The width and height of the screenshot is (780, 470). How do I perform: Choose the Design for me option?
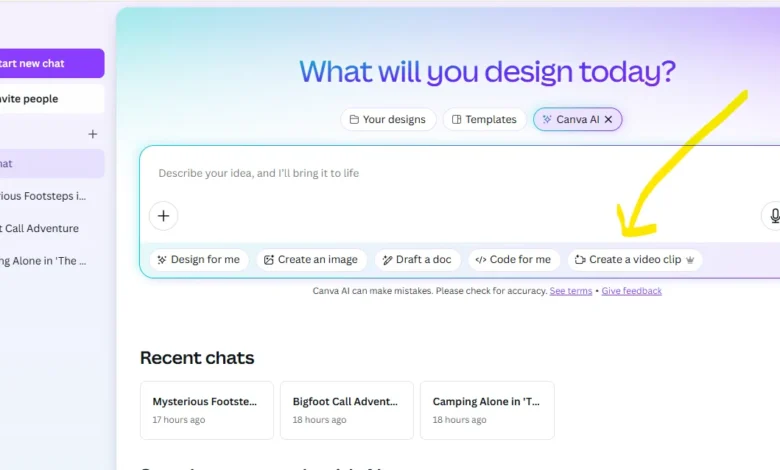coord(199,260)
